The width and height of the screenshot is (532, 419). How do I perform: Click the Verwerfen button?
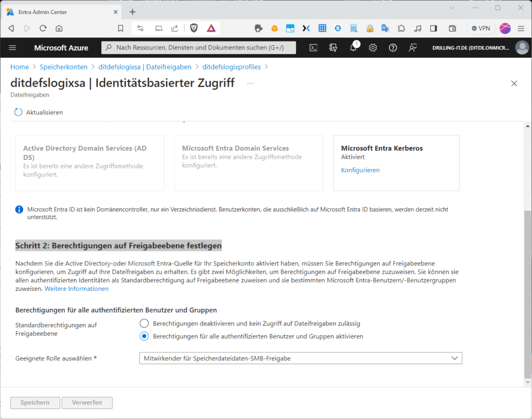pyautogui.click(x=87, y=403)
